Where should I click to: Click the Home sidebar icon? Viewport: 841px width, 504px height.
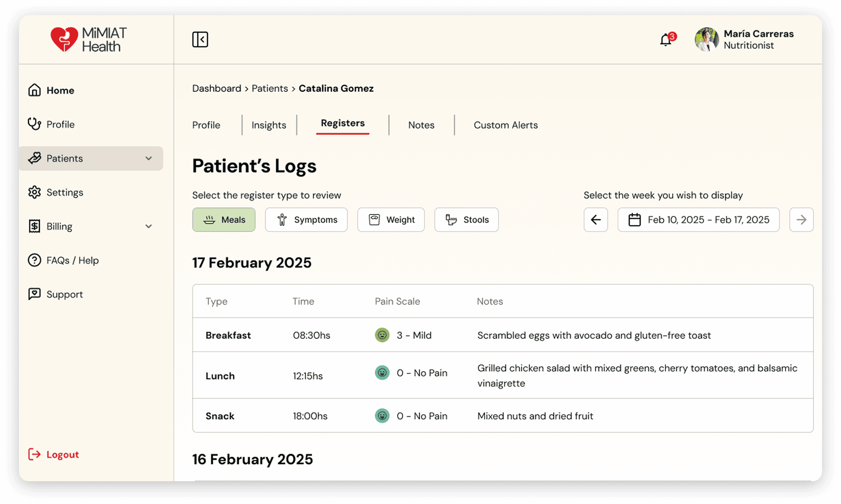(35, 90)
